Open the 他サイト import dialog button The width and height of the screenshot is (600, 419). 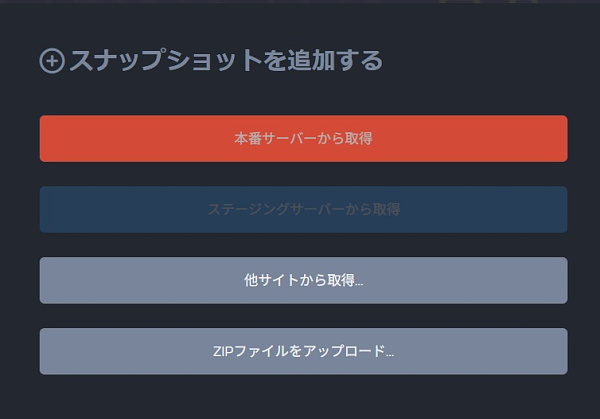point(303,280)
